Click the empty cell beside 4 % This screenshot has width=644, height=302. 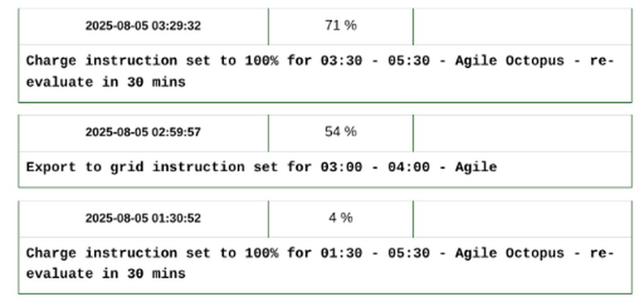point(522,218)
